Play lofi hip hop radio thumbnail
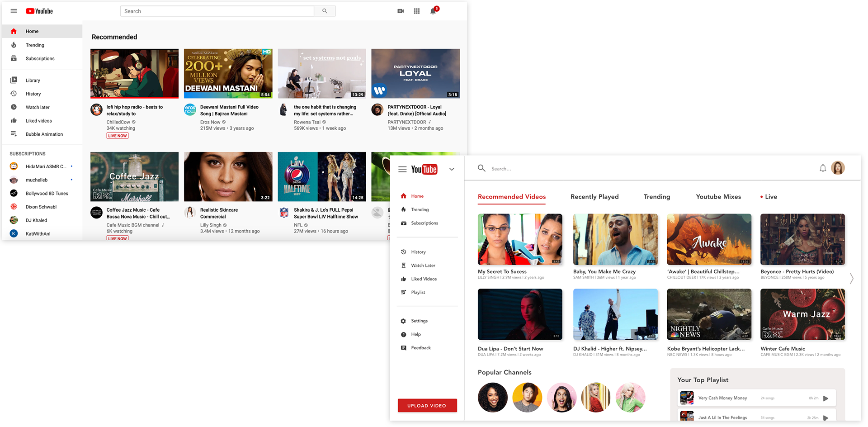This screenshot has height=427, width=868. coord(134,73)
